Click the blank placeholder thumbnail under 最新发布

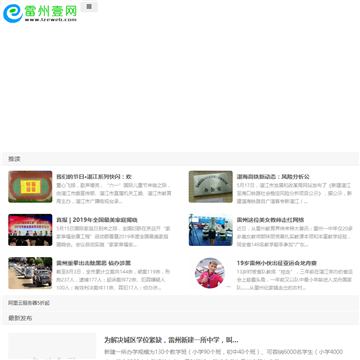(x=52, y=346)
